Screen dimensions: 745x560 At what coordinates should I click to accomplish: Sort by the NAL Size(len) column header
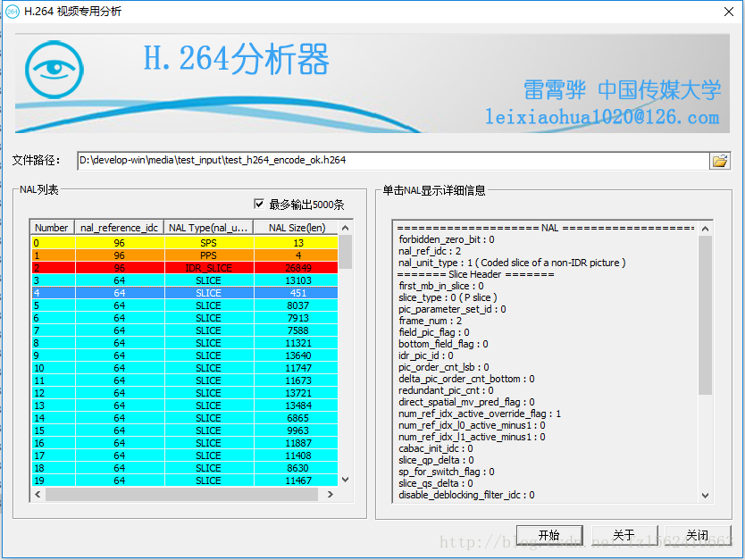(x=297, y=228)
